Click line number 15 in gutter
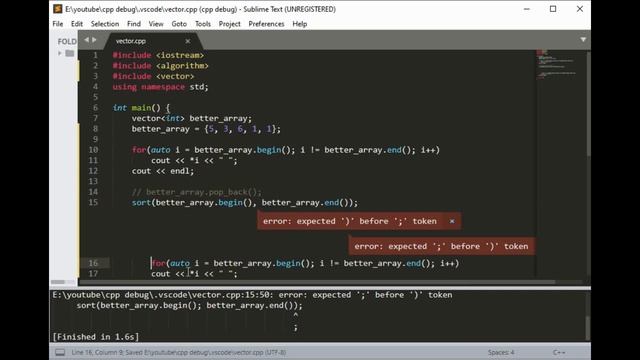The image size is (640, 360). (93, 202)
